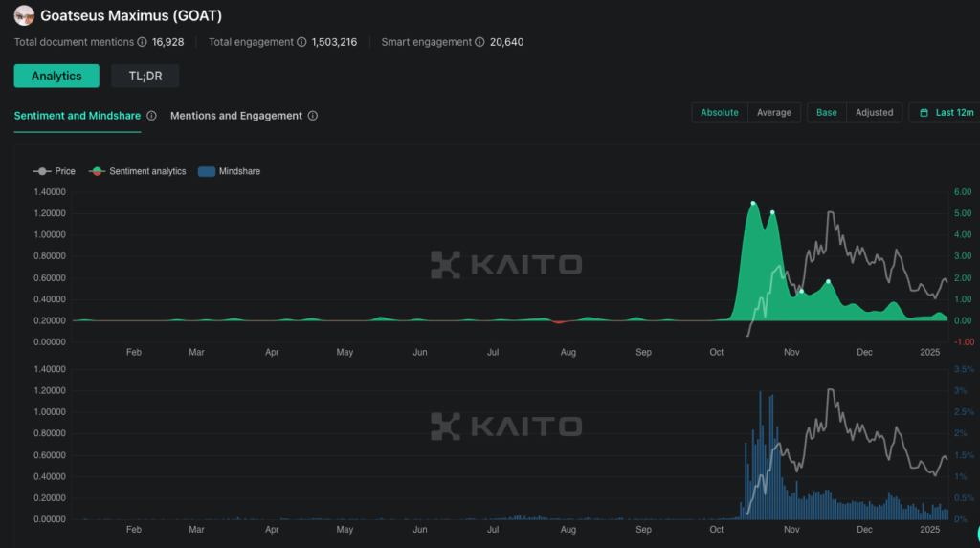Click the highest sentiment peak marker in October
The width and height of the screenshot is (980, 548).
click(753, 203)
